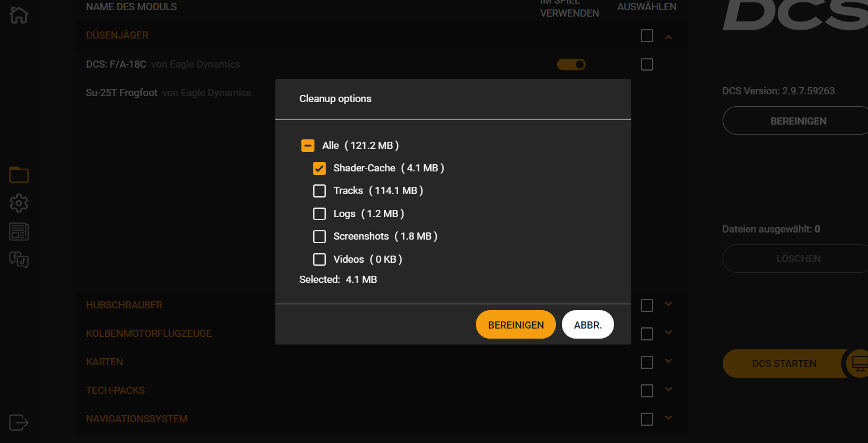Viewport: 868px width, 443px height.
Task: Click the Logs ( 1.2 MB ) label
Action: click(x=368, y=214)
